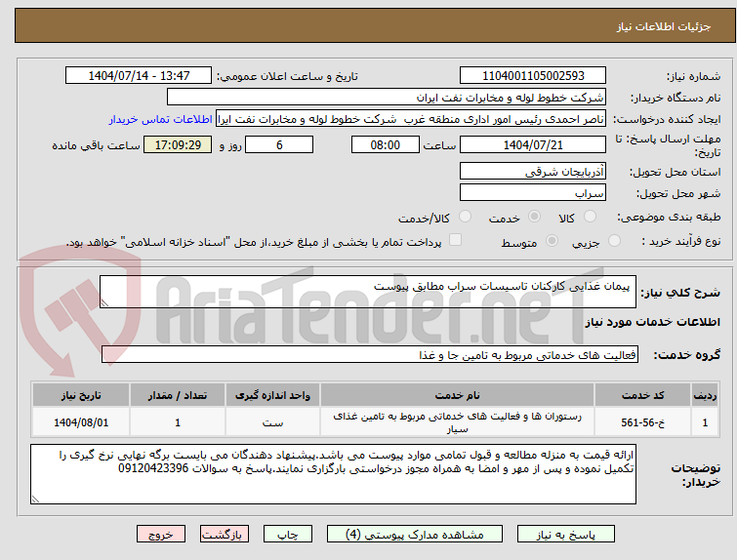Select the کالا/خدمت radio button
This screenshot has width=737, height=560.
[465, 217]
